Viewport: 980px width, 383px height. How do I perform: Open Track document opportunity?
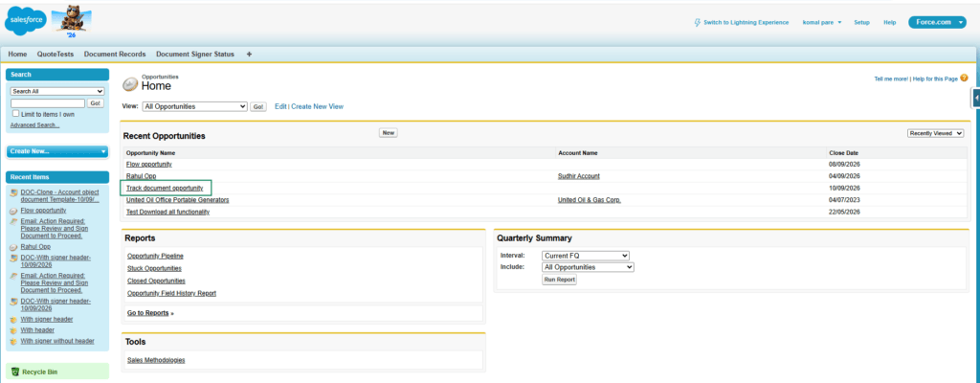(165, 188)
